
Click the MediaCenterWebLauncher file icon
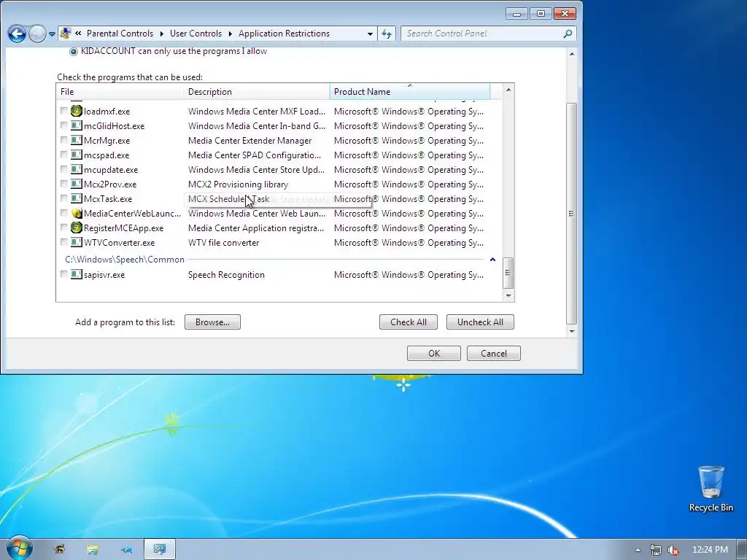click(76, 214)
